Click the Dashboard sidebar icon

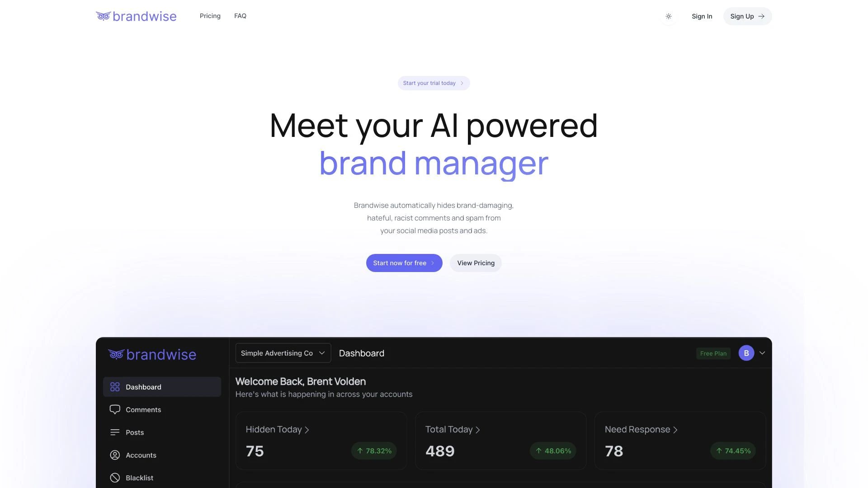(114, 386)
